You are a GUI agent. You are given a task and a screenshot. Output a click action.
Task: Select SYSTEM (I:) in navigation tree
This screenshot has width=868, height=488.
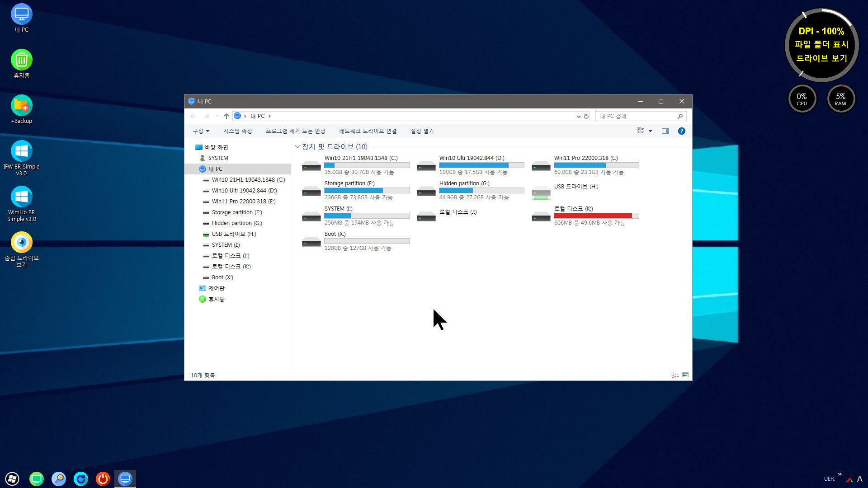[x=226, y=245]
